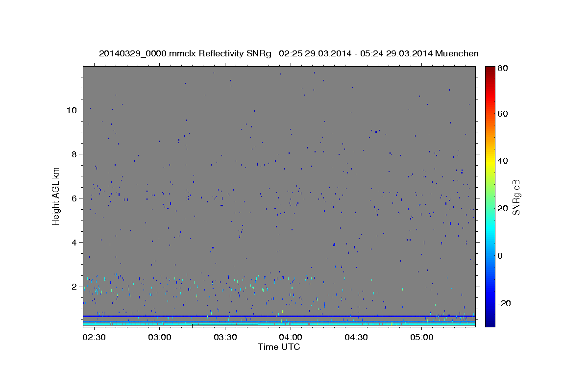Image resolution: width=588 pixels, height=392 pixels.
Task: Click the height tick label 6
Action: pos(74,198)
